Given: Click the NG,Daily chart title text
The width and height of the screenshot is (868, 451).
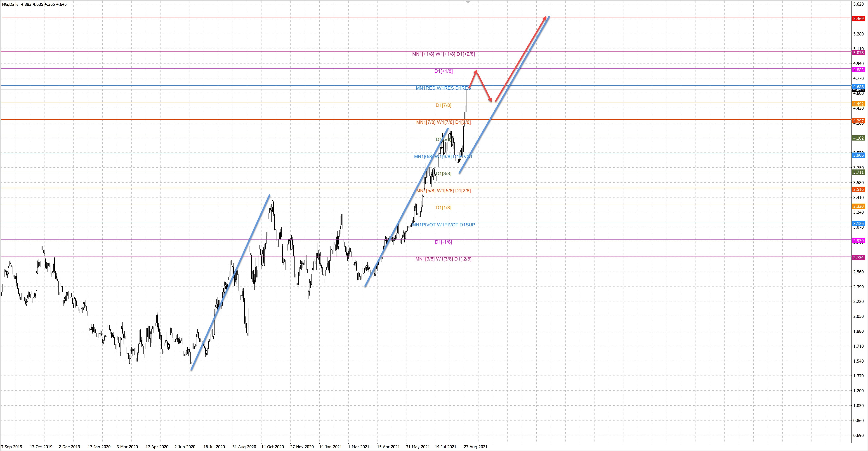Looking at the screenshot, I should coord(10,4).
